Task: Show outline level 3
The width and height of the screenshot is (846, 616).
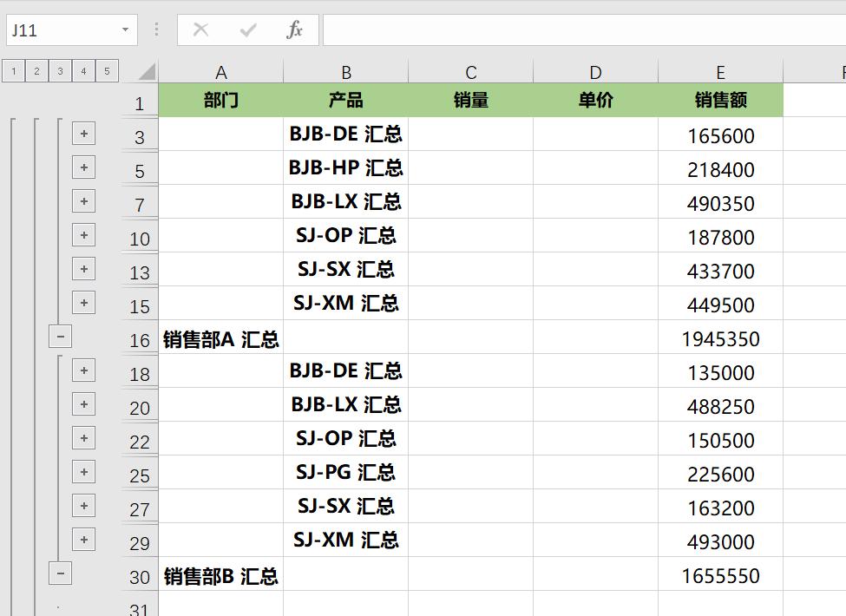Action: coord(61,71)
